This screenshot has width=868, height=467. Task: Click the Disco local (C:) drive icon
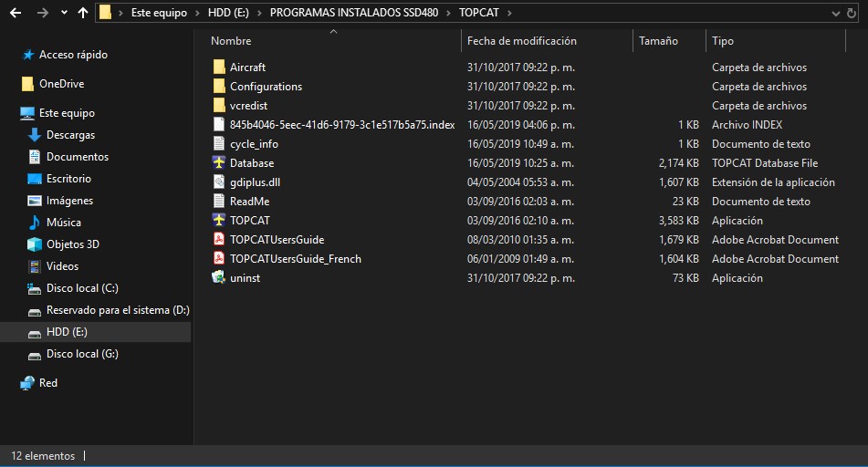click(x=35, y=288)
